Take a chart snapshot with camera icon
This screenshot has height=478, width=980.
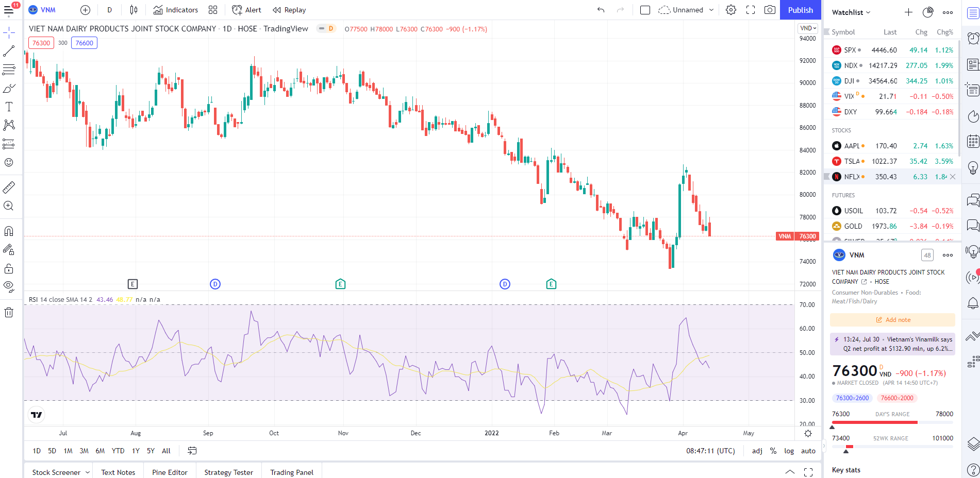tap(770, 10)
